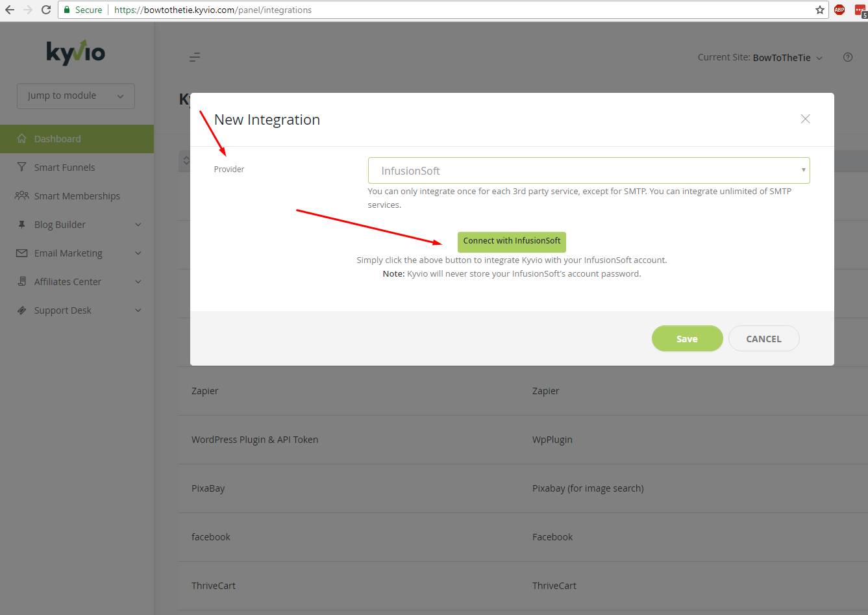Open the red extension icon with badge
868x615 pixels.
click(860, 10)
